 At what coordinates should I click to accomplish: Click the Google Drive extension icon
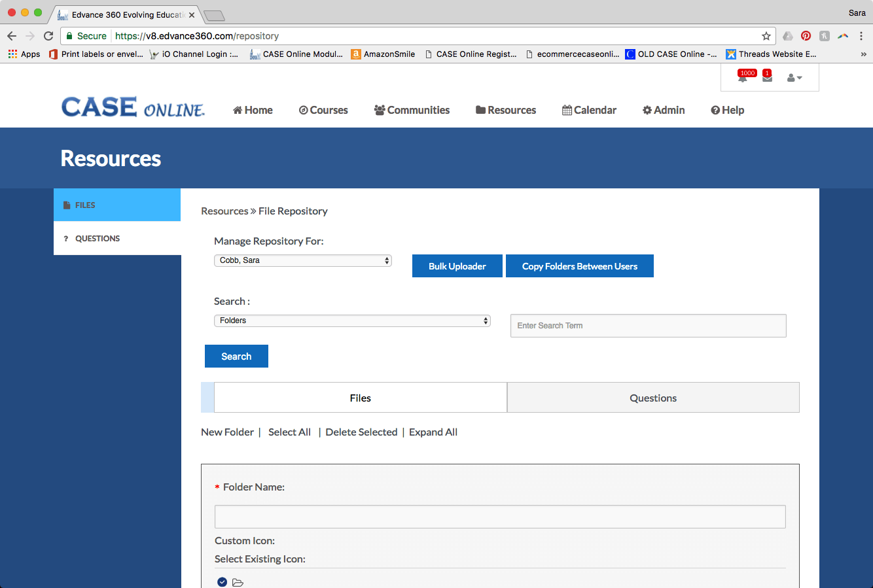788,36
